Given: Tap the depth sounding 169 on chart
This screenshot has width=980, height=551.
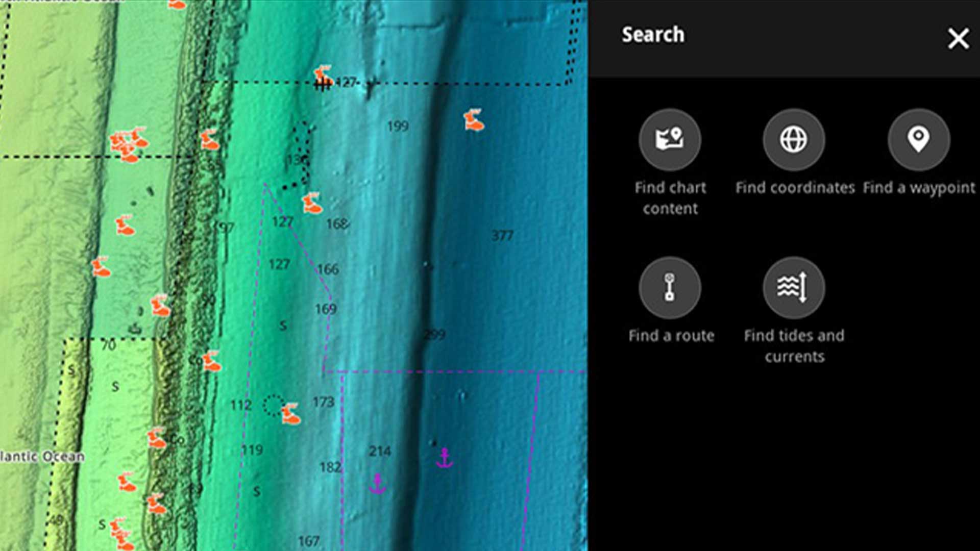Looking at the screenshot, I should (x=326, y=309).
